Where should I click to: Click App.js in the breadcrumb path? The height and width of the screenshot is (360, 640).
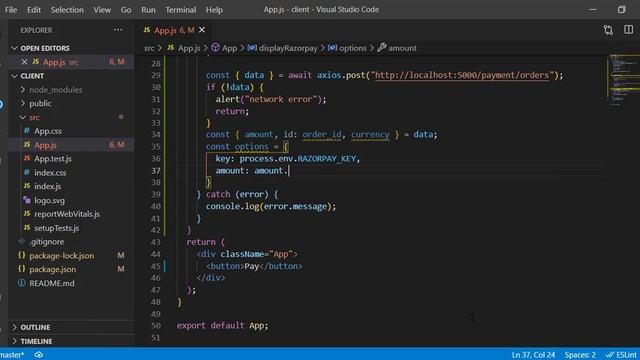pyautogui.click(x=189, y=48)
